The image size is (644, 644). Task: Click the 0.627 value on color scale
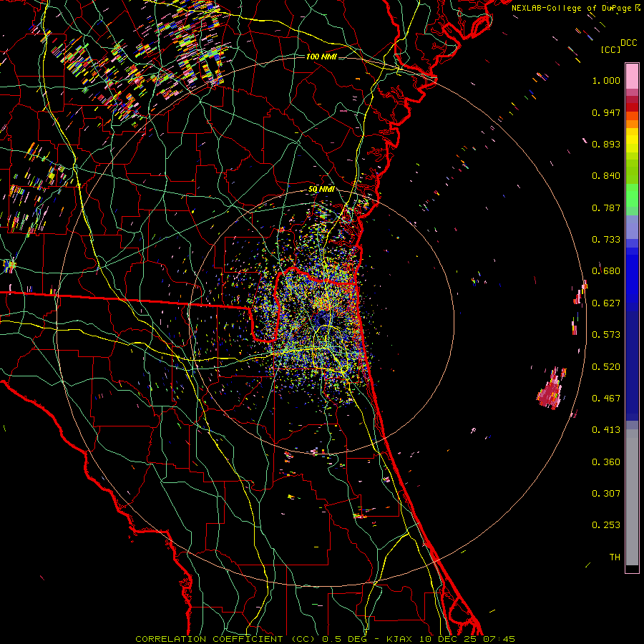pos(606,303)
